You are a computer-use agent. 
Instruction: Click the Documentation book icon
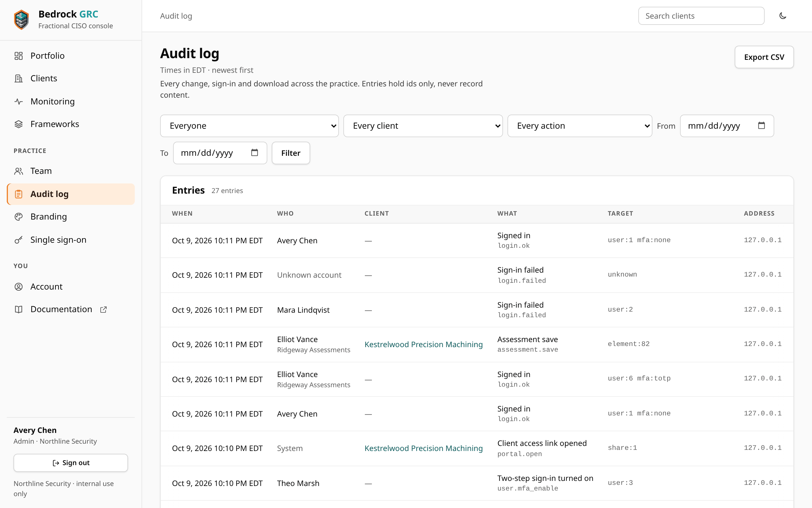pyautogui.click(x=18, y=309)
